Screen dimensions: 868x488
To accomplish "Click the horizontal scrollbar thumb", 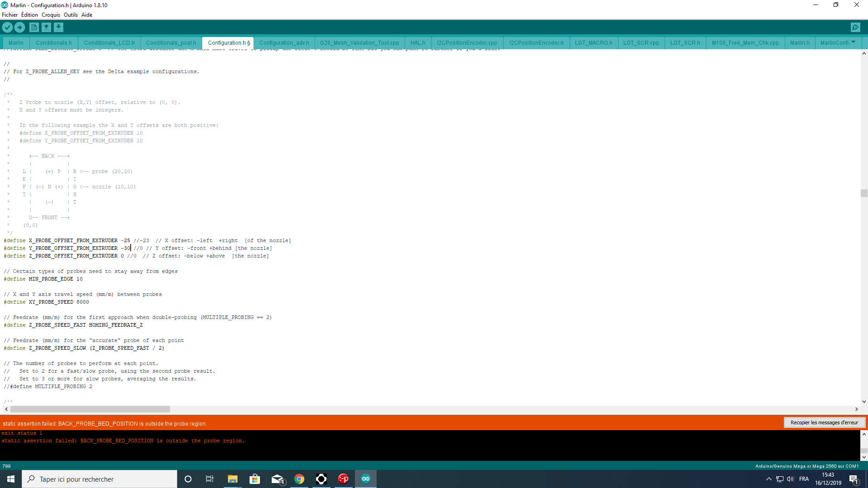I will point(90,409).
